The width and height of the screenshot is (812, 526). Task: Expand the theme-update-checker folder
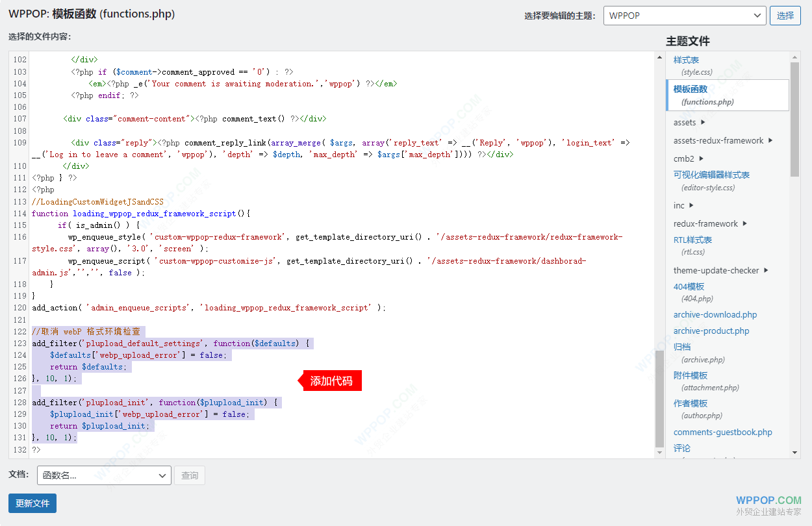click(766, 270)
